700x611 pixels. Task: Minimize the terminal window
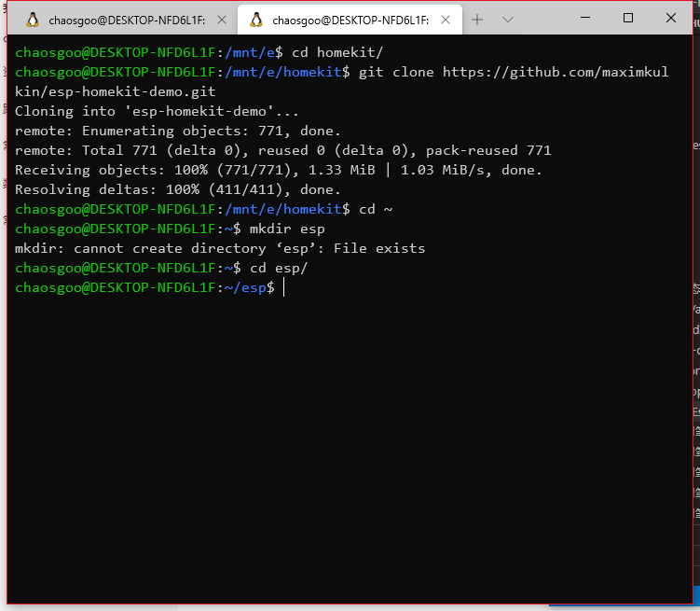click(585, 18)
